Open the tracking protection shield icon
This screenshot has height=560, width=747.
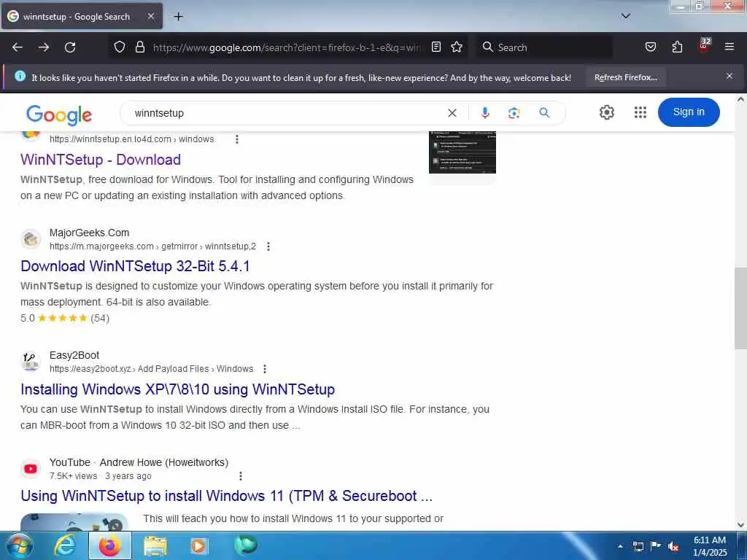(120, 47)
